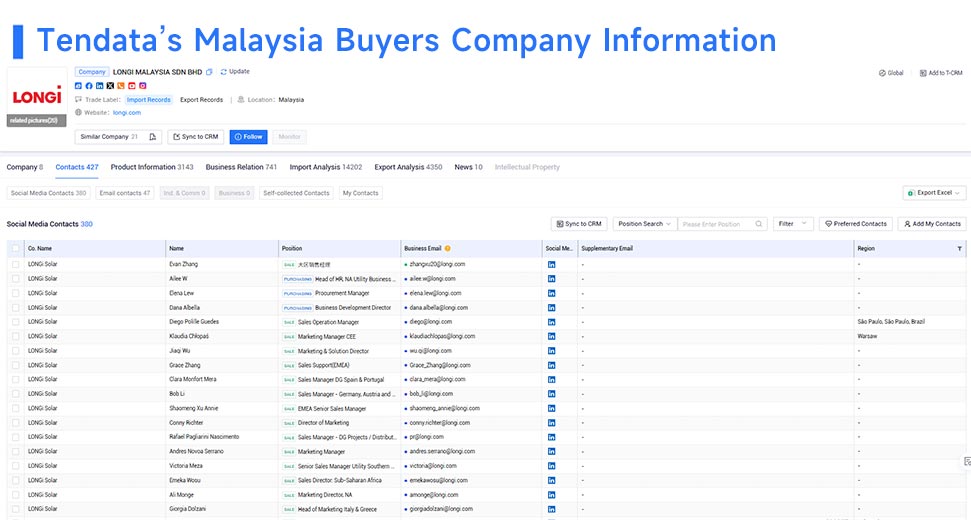Click Add to T-CRM icon
The width and height of the screenshot is (971, 520).
[923, 73]
